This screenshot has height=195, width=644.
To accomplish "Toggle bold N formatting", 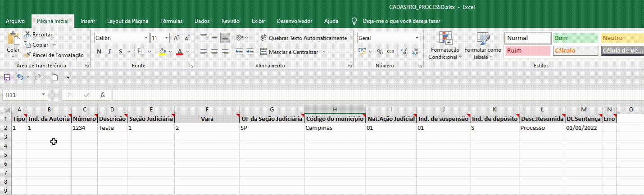I will coord(99,52).
